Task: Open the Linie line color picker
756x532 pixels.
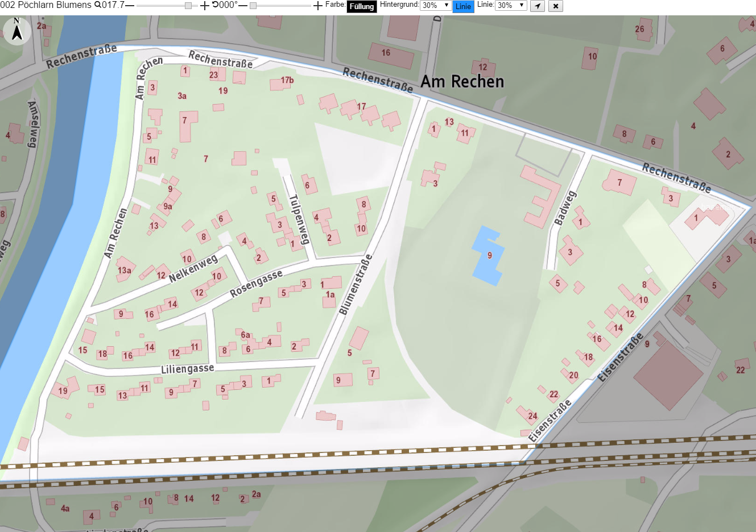Action: (463, 6)
